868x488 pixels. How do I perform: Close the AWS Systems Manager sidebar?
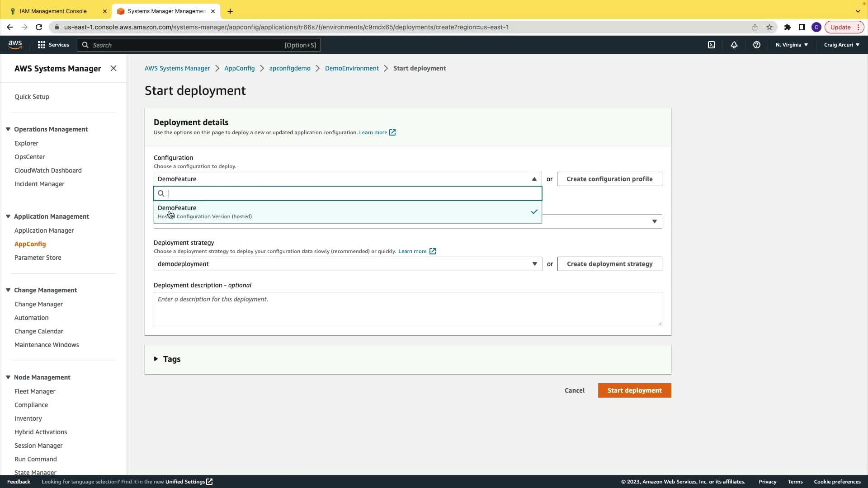pos(113,68)
